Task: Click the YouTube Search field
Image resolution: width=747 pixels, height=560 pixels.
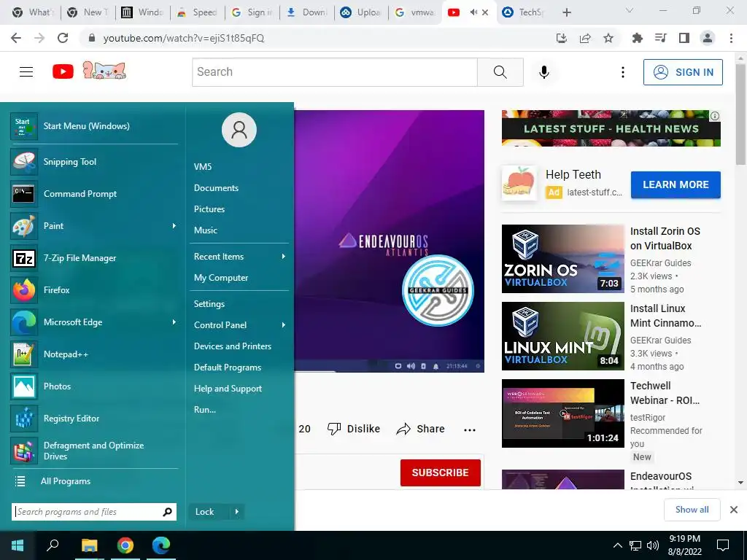Action: click(334, 72)
